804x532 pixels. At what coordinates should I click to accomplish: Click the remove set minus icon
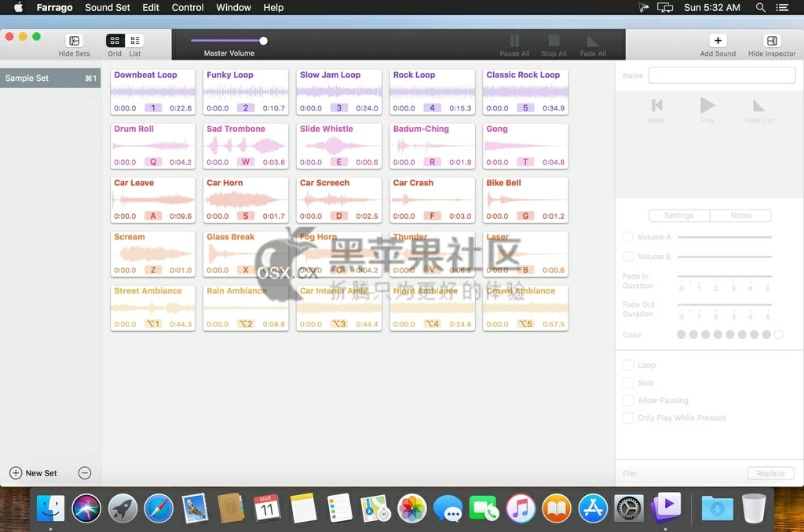click(85, 473)
